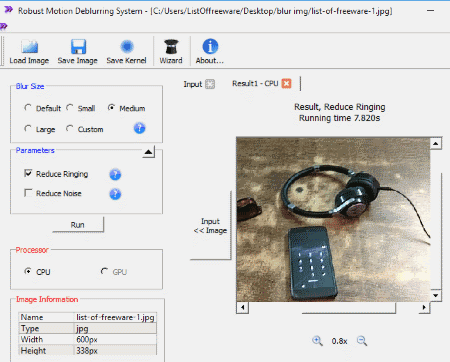Image resolution: width=450 pixels, height=362 pixels.
Task: Open the Wizard hat icon
Action: tap(171, 47)
